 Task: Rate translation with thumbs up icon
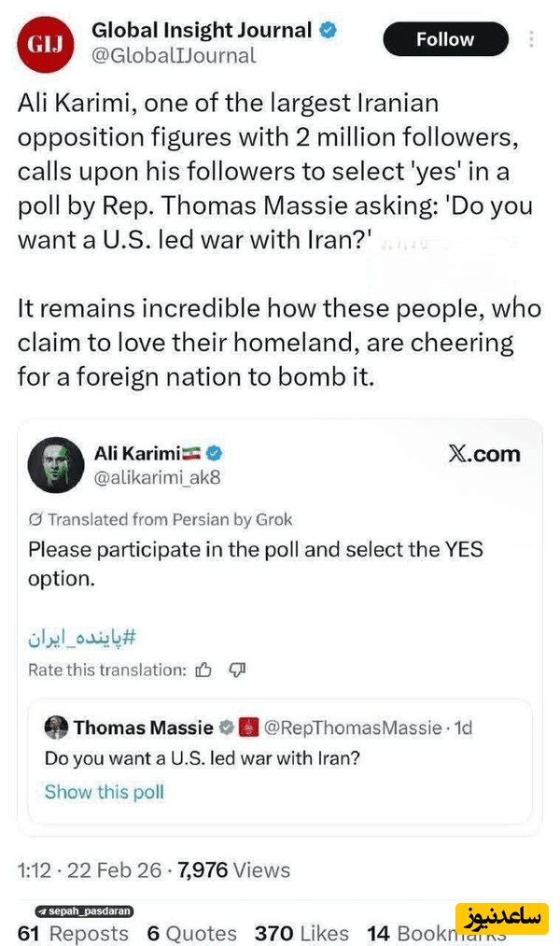click(x=203, y=670)
